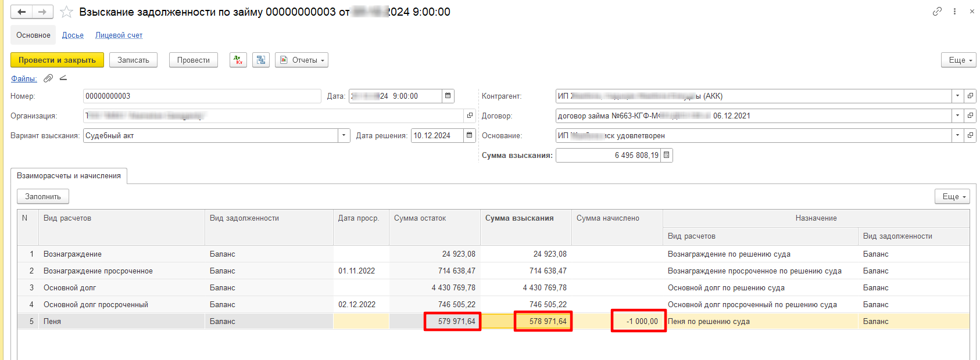Click the Дата проср. column header

361,227
